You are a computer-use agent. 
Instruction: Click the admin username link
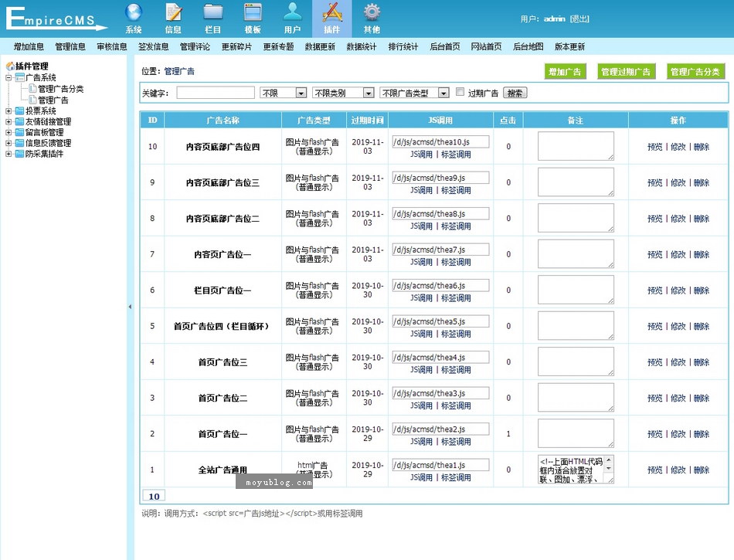pos(554,19)
